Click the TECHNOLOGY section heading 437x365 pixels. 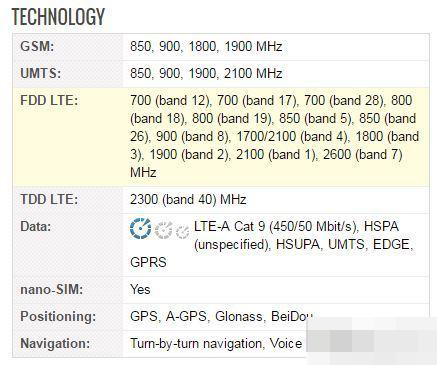[58, 16]
